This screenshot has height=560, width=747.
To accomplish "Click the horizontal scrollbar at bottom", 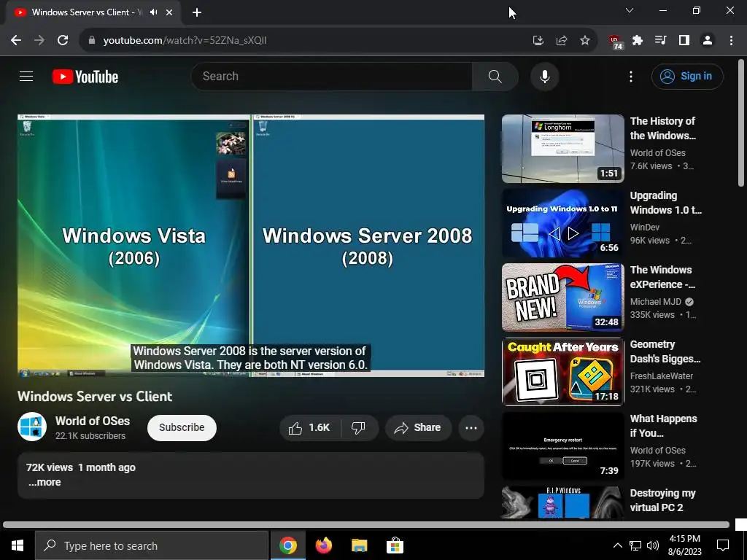I will [366, 524].
